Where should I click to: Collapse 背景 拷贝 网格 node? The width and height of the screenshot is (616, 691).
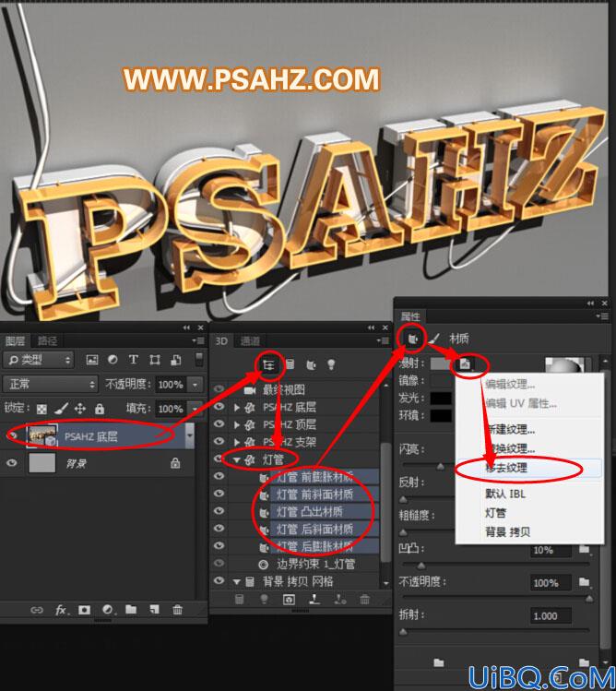pyautogui.click(x=237, y=582)
